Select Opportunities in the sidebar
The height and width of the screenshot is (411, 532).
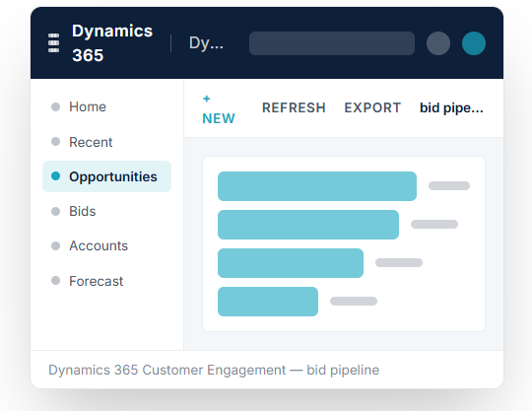point(106,176)
